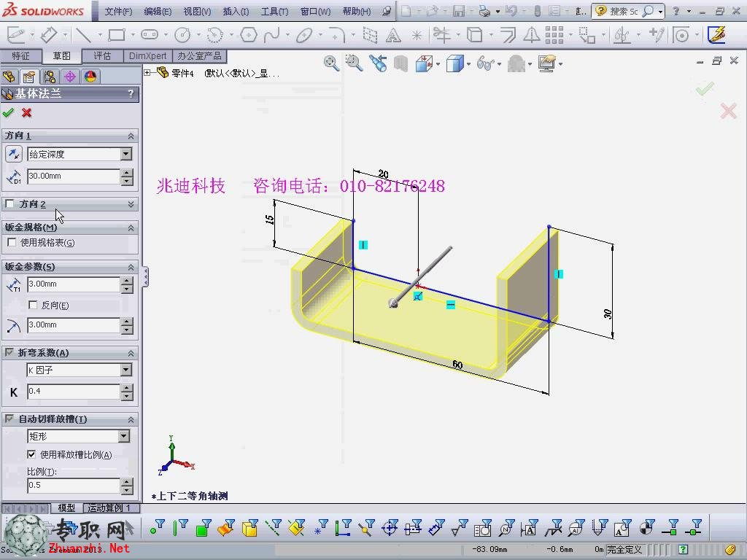
Task: Select the Ellipse sketch tool
Action: point(304,35)
